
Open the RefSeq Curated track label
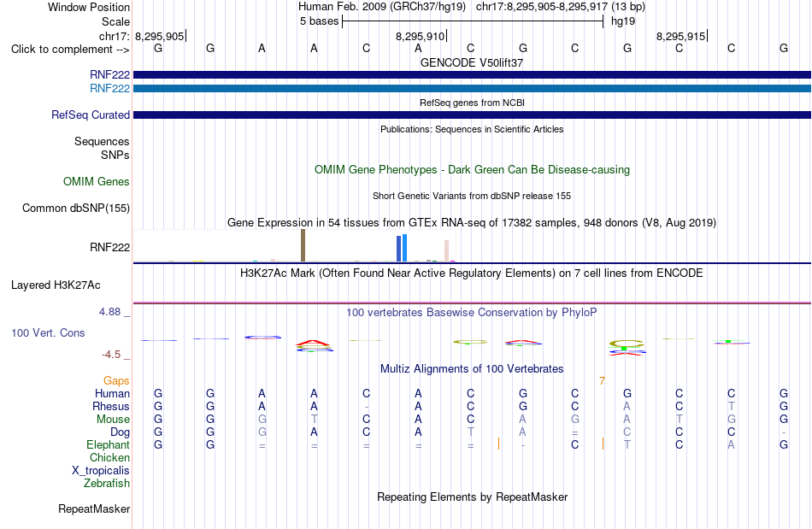[x=91, y=115]
